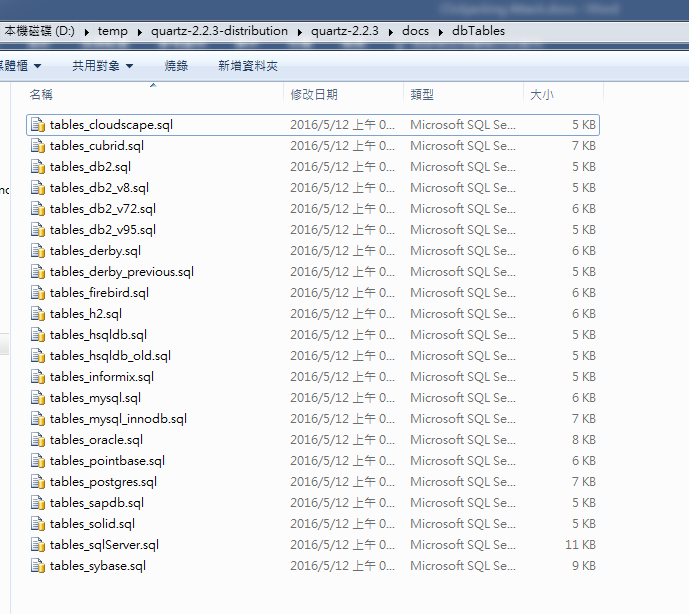Expand breadcrumb arrow after 本機磁碟 (D:)
The width and height of the screenshot is (689, 614).
(87, 32)
